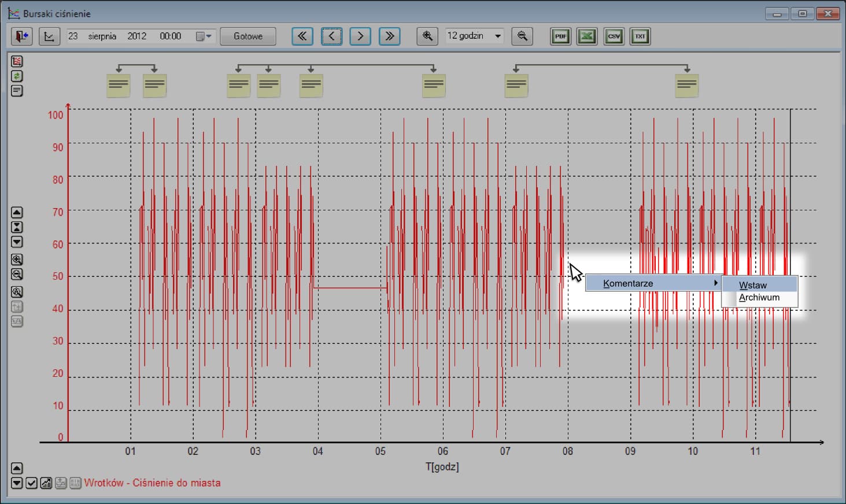
Task: Open the comment note near hour 10
Action: point(687,86)
